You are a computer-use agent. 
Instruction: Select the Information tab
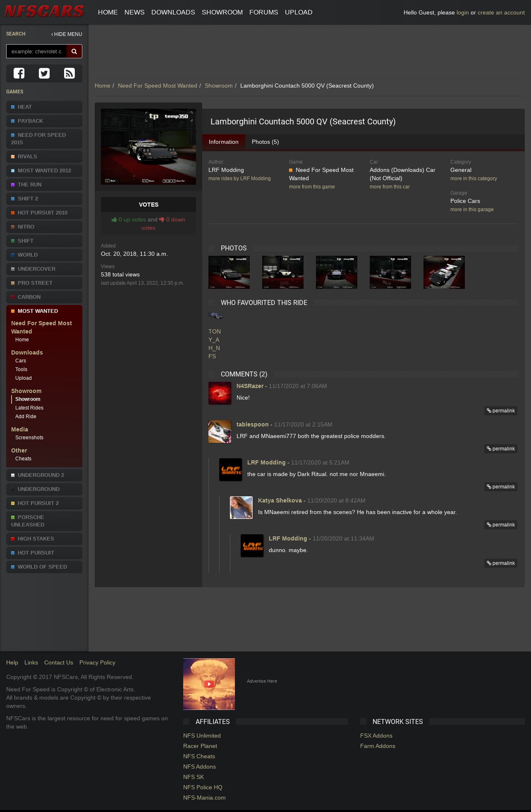224,142
